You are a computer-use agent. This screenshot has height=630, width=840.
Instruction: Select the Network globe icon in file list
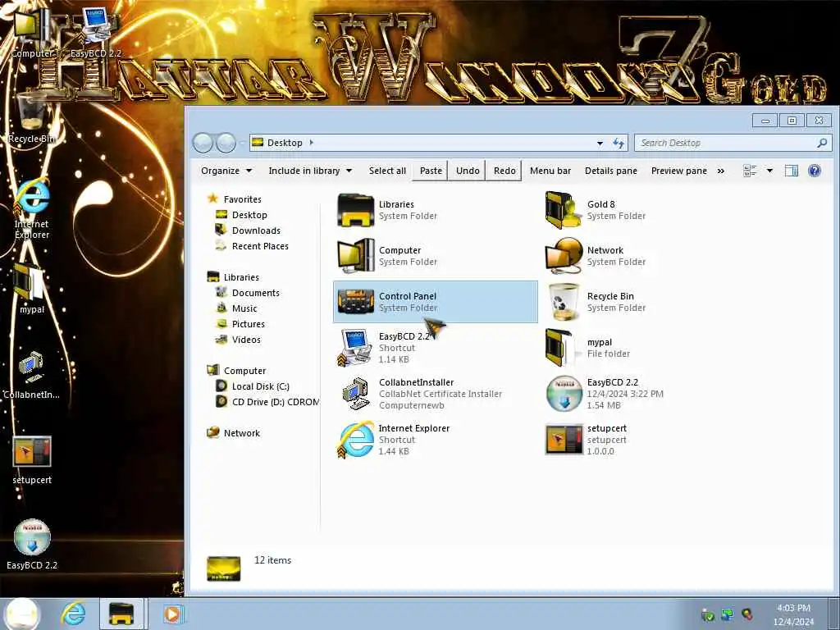tap(564, 256)
